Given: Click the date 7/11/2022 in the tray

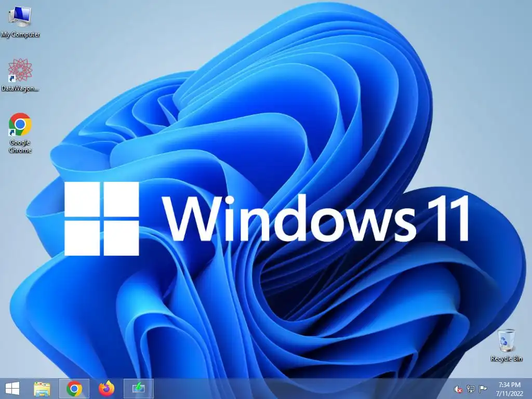Looking at the screenshot, I should click(509, 394).
